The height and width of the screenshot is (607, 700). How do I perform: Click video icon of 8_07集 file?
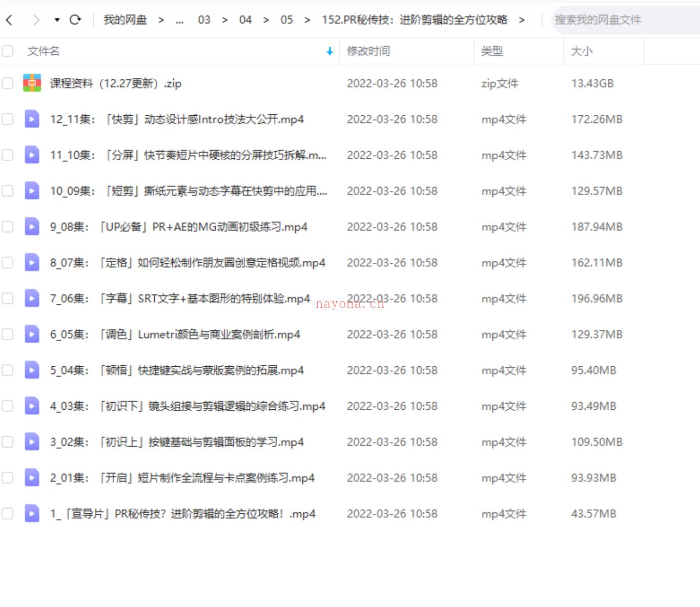(32, 262)
